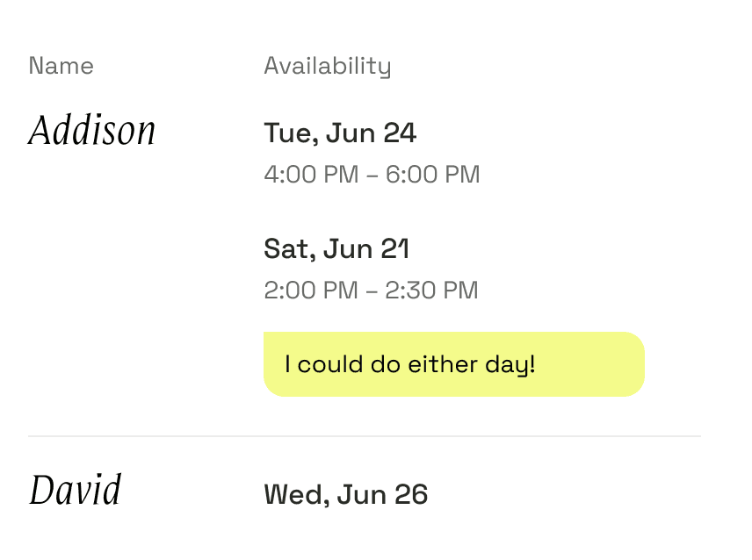Click the weekday 'Tue' in Addison's availability
Screen dimensions: 752x560
pos(286,133)
